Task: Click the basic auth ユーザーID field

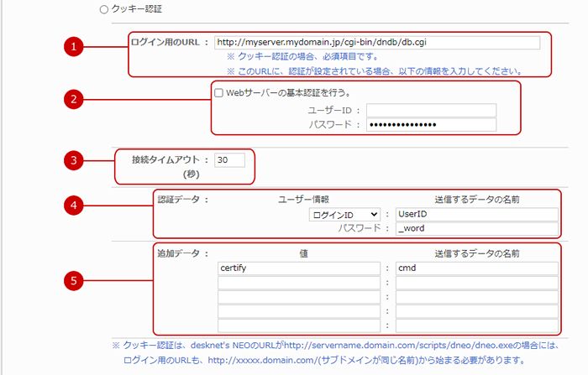Action: pyautogui.click(x=431, y=110)
